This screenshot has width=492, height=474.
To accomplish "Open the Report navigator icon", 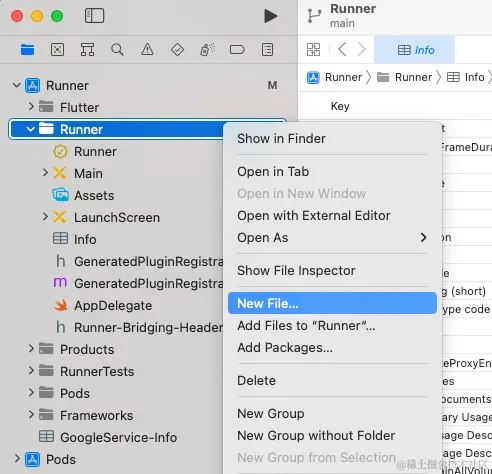I will (x=267, y=50).
